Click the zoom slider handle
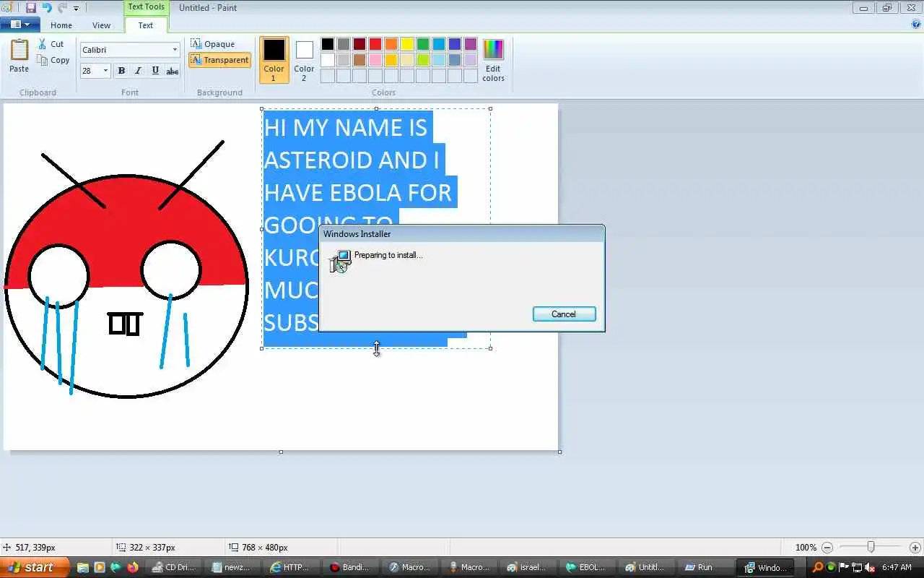The image size is (924, 578). 871,547
